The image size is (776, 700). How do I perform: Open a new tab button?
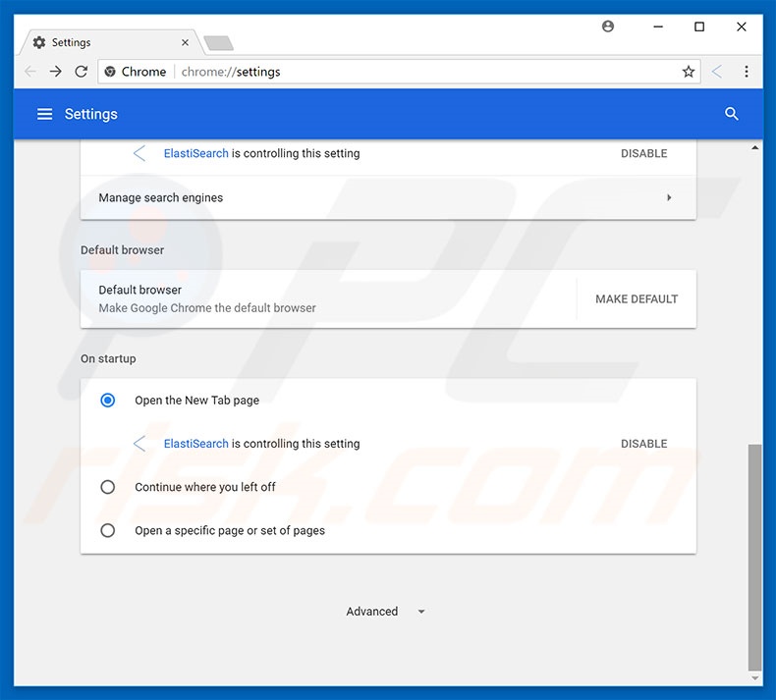click(x=218, y=42)
